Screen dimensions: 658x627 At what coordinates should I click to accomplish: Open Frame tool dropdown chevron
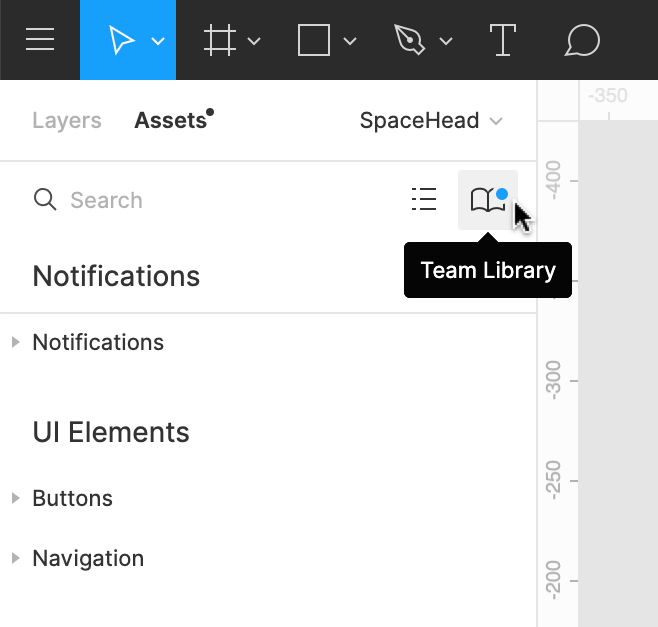click(x=254, y=42)
